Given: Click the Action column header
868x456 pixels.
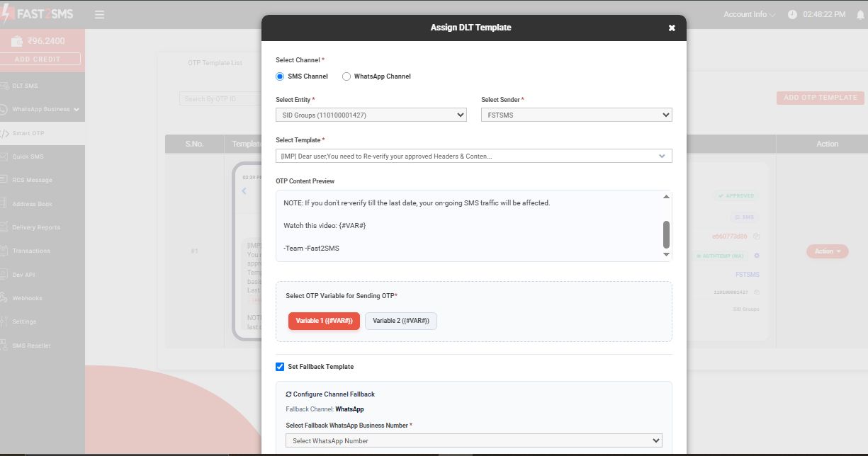Looking at the screenshot, I should (x=827, y=144).
